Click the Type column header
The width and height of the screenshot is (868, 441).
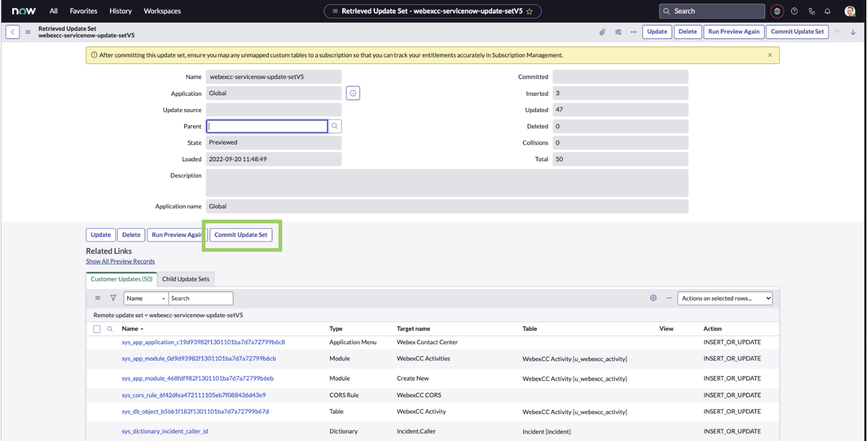pyautogui.click(x=336, y=329)
